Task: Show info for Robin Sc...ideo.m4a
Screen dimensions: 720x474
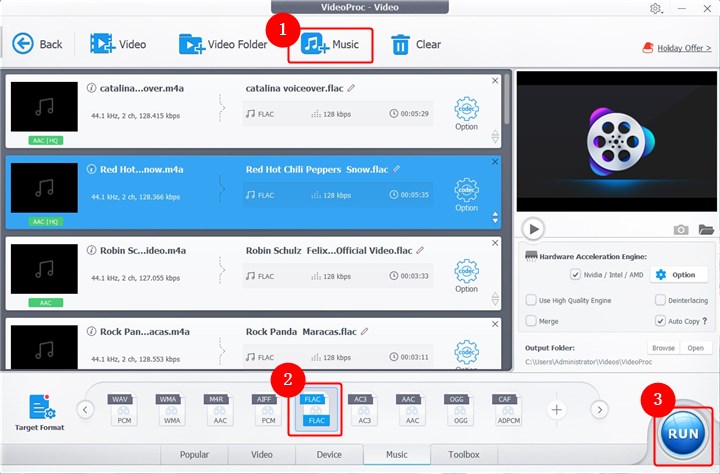Action: [x=91, y=250]
